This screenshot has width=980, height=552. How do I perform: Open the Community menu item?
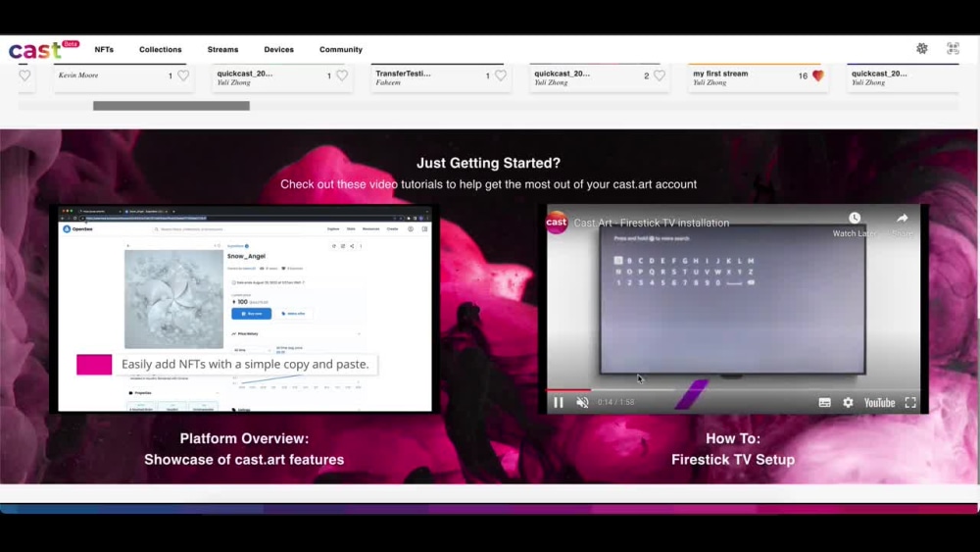point(341,49)
